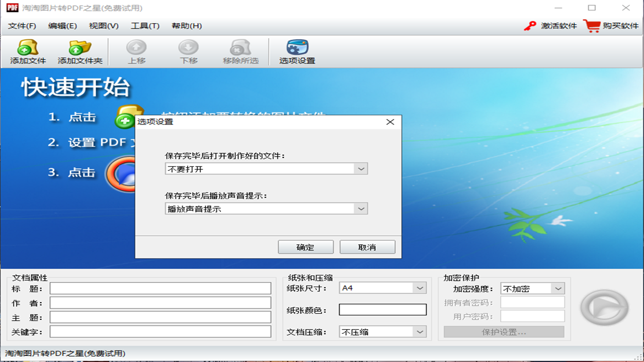
Task: Click the 购买软件 shopping cart icon
Action: tap(591, 26)
